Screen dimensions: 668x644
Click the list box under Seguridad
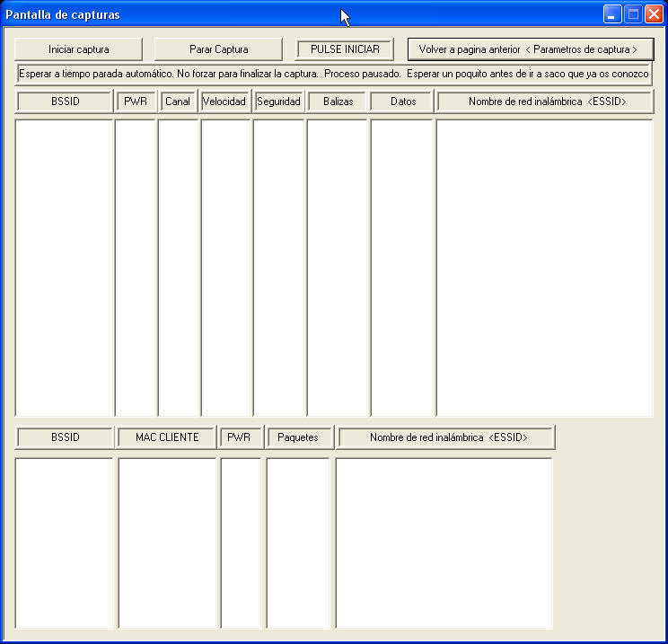(x=279, y=268)
